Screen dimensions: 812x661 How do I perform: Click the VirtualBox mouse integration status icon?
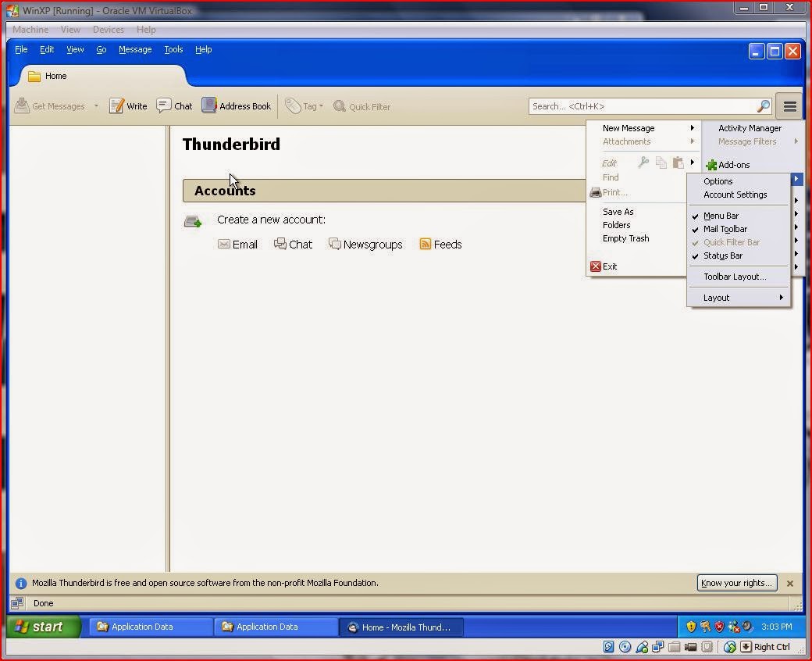730,646
